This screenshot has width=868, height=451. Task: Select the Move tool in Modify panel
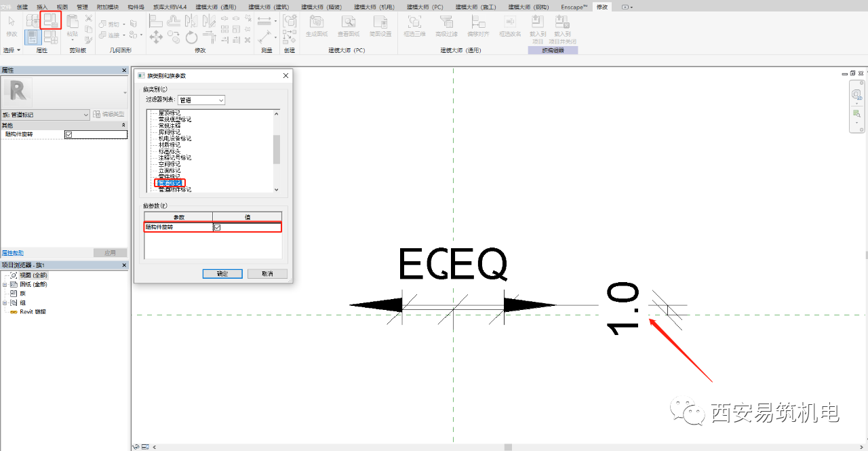pos(155,37)
